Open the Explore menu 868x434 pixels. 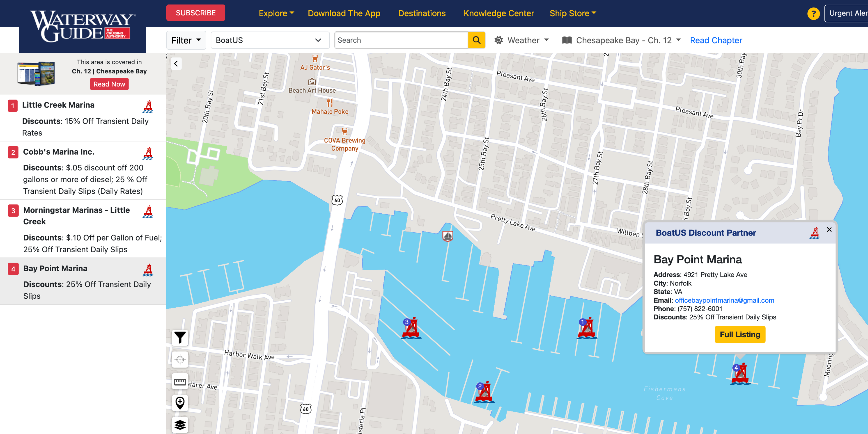click(276, 13)
